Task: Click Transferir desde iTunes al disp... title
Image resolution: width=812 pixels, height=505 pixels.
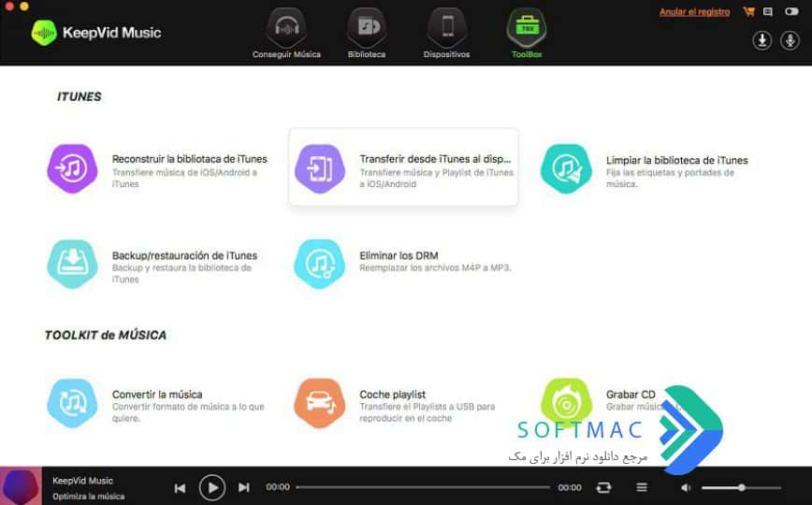Action: (435, 159)
